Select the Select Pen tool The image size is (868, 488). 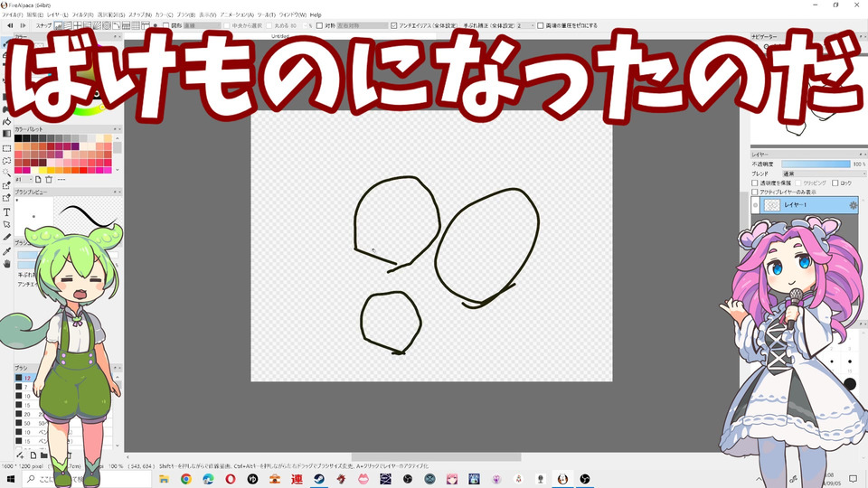(x=6, y=185)
